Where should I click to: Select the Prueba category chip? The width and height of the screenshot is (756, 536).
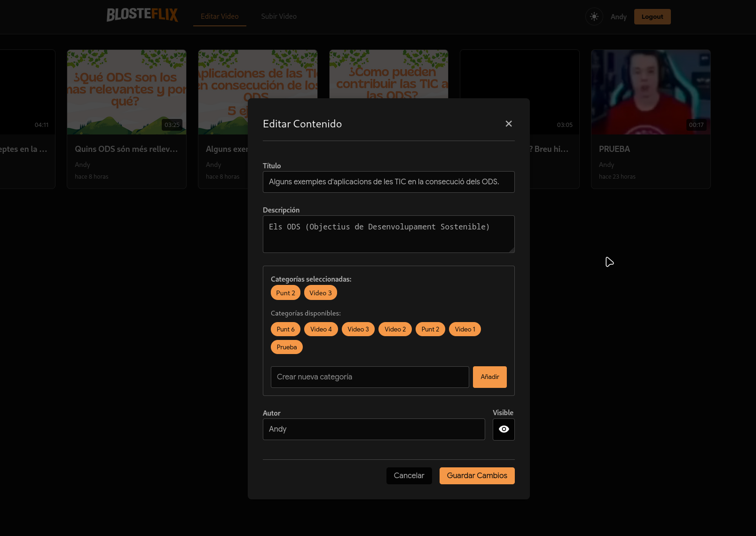[286, 347]
